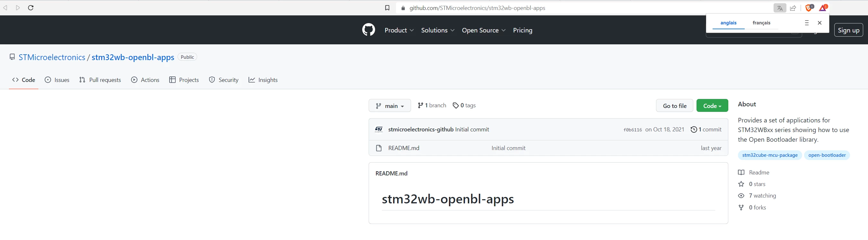The width and height of the screenshot is (868, 240).
Task: Click the ST avatar logo in commit row
Action: (x=379, y=129)
